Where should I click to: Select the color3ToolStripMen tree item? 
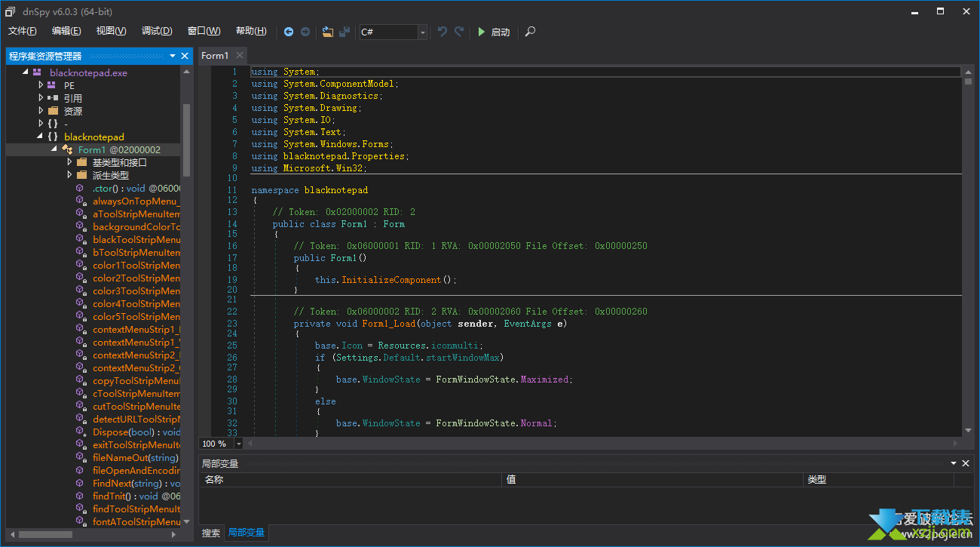(136, 290)
